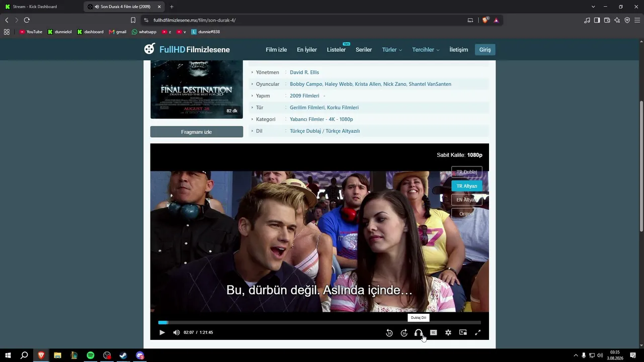The width and height of the screenshot is (644, 362).
Task: Open the 2009 Filmleri link
Action: pyautogui.click(x=304, y=96)
